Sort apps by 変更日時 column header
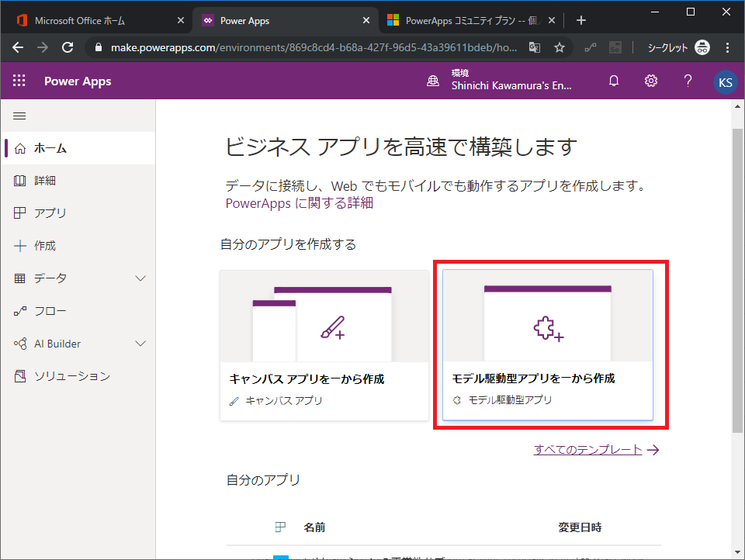745x560 pixels. click(x=580, y=527)
